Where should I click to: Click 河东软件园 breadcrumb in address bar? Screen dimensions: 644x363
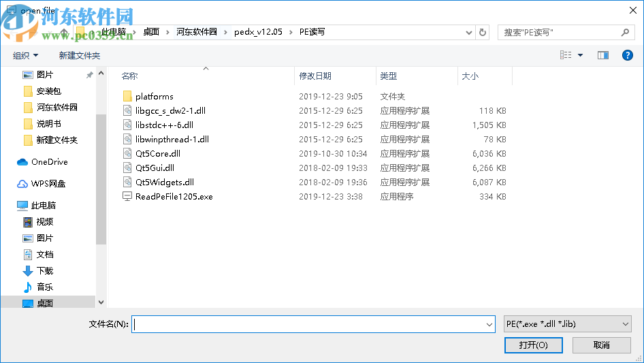(197, 32)
